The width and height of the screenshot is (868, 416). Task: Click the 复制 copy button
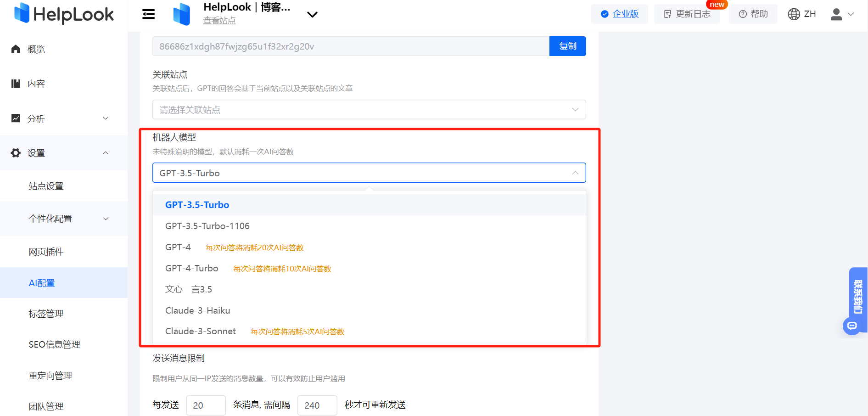[x=567, y=46]
